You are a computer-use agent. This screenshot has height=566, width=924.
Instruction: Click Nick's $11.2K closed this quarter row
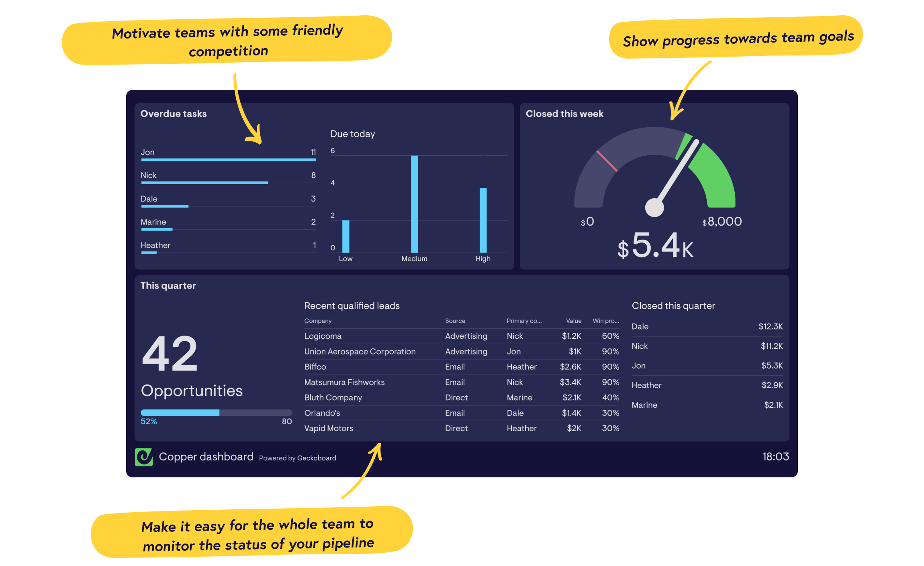707,346
